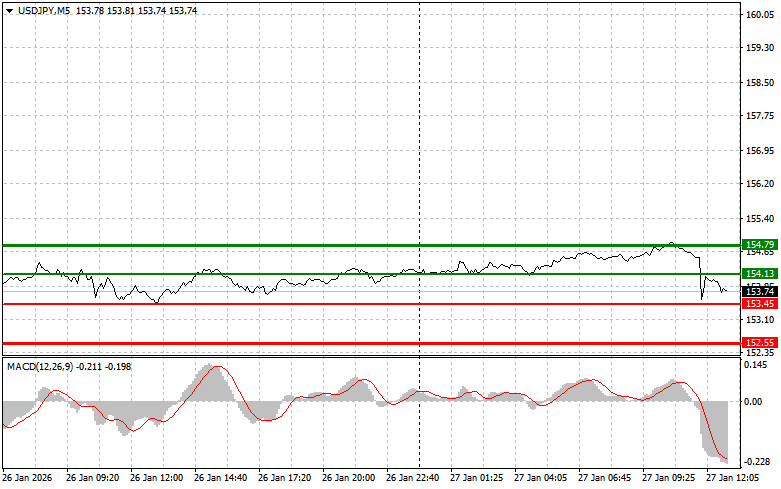Select the red 152.55 price level label

click(x=760, y=343)
